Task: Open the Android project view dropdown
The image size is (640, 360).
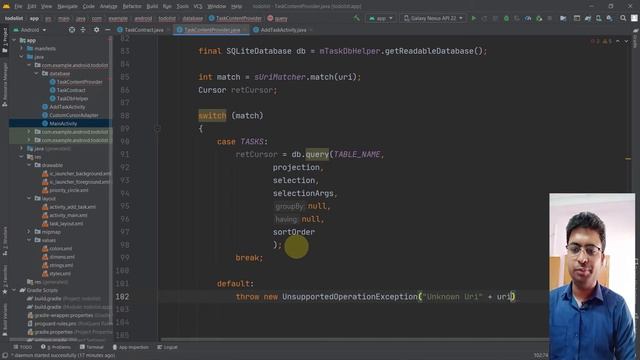Action: (x=30, y=30)
